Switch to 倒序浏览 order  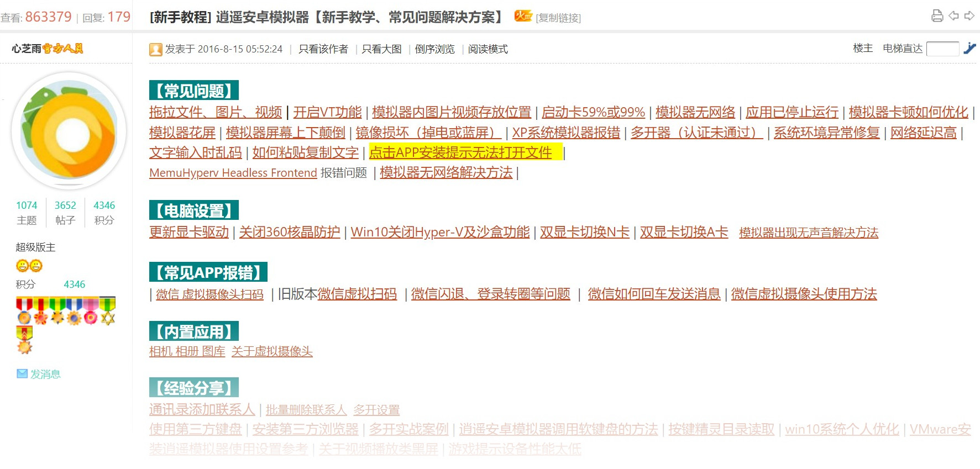pos(434,49)
